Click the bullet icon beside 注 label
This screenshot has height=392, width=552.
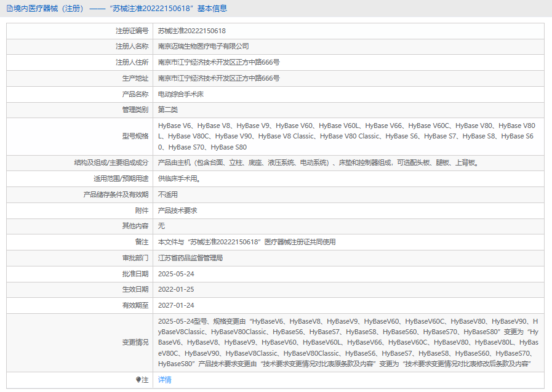click(x=138, y=380)
